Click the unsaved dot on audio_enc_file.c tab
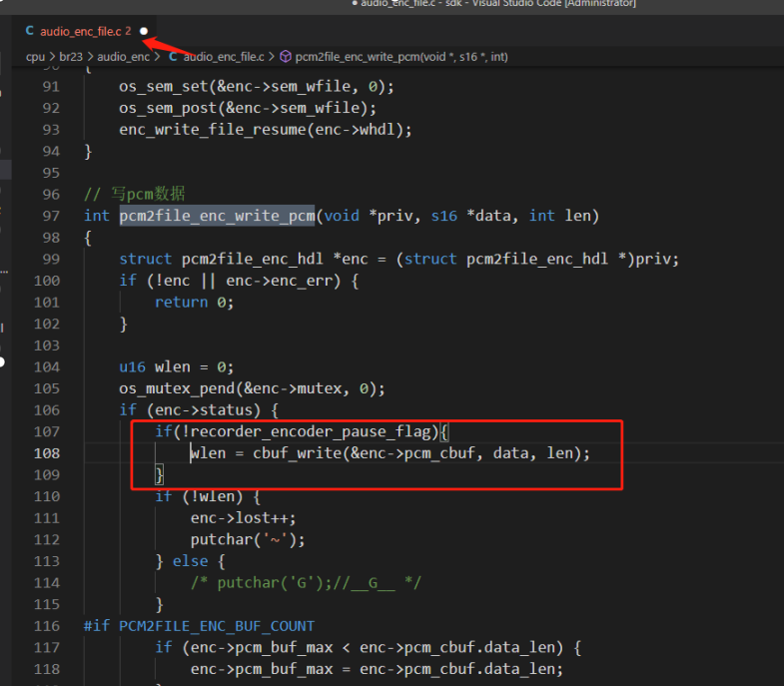 click(x=144, y=32)
